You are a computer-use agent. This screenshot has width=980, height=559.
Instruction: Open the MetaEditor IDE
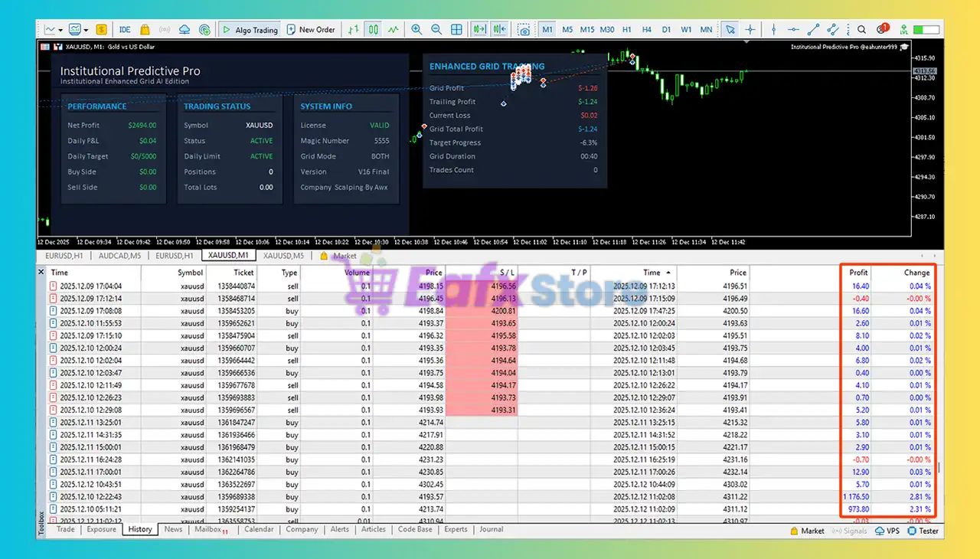[125, 30]
